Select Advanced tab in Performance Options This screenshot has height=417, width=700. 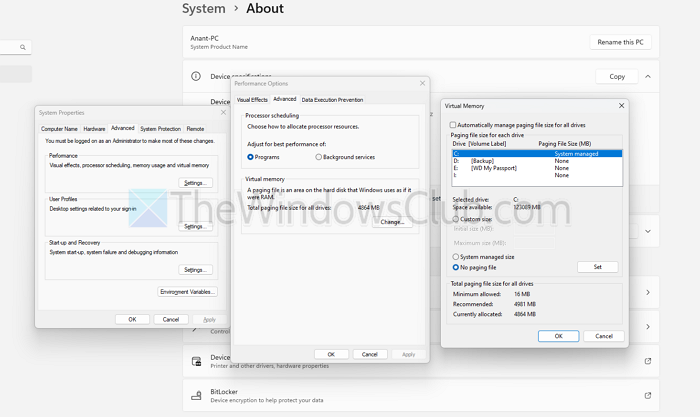click(x=284, y=99)
